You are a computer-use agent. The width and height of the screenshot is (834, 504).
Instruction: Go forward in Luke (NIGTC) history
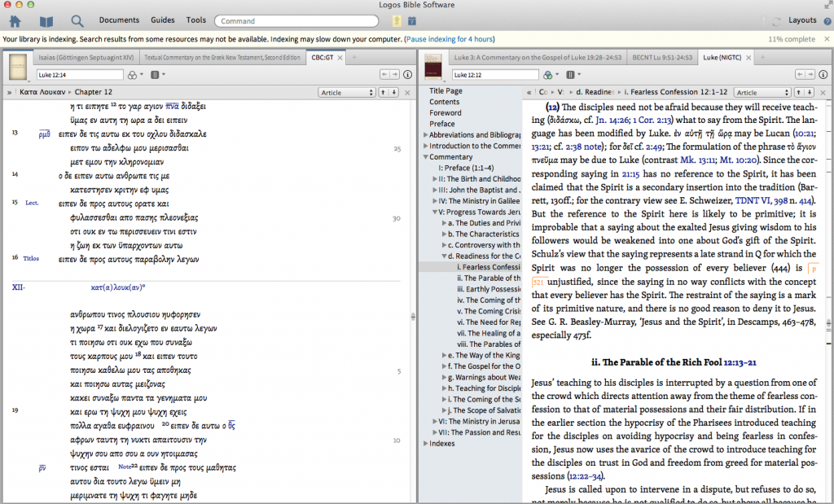click(810, 74)
